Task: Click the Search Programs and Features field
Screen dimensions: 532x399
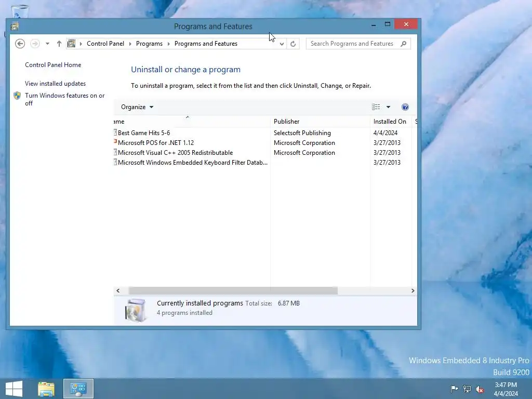Action: pos(358,44)
